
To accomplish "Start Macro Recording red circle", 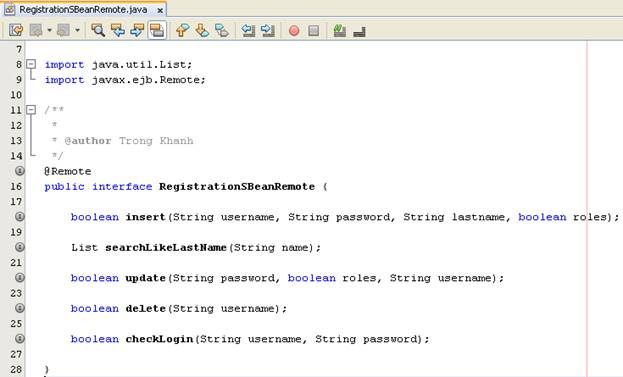I will click(x=294, y=31).
